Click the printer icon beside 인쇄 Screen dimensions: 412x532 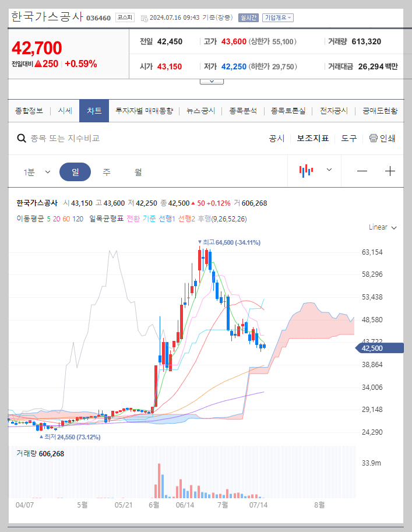pos(374,138)
